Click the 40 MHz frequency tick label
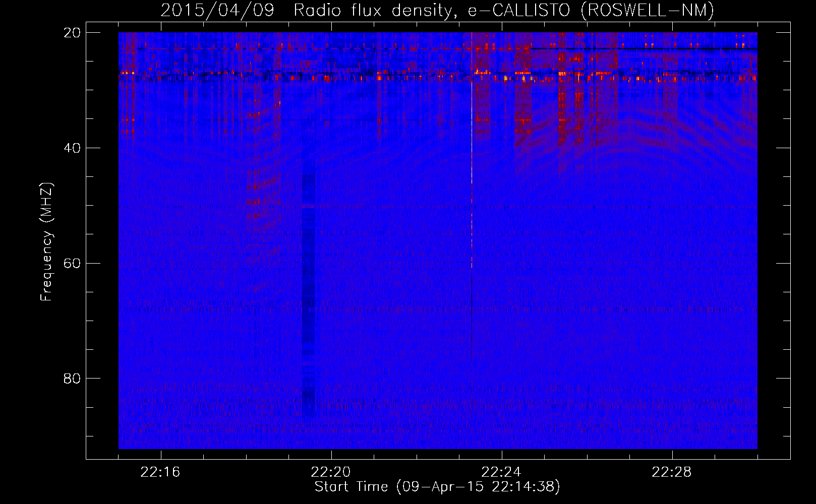The width and height of the screenshot is (816, 504). pos(72,148)
